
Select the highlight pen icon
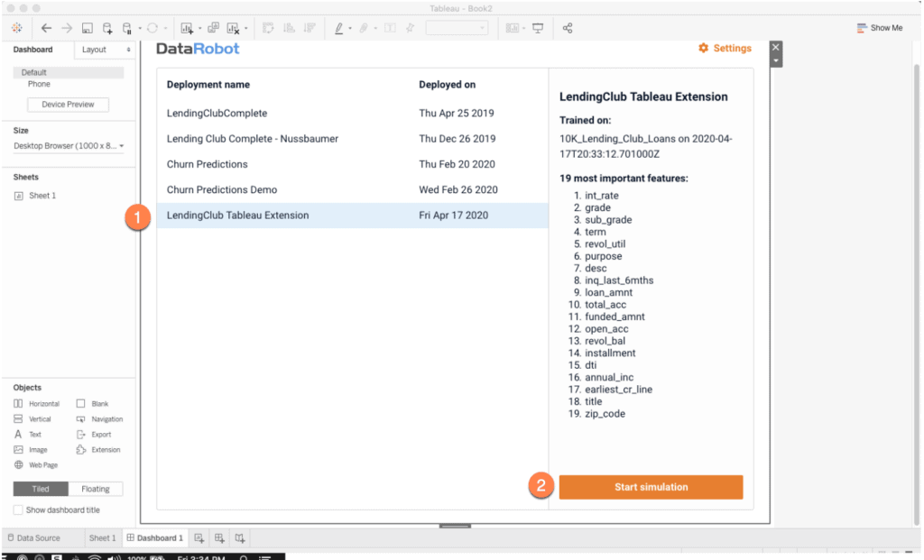coord(339,28)
